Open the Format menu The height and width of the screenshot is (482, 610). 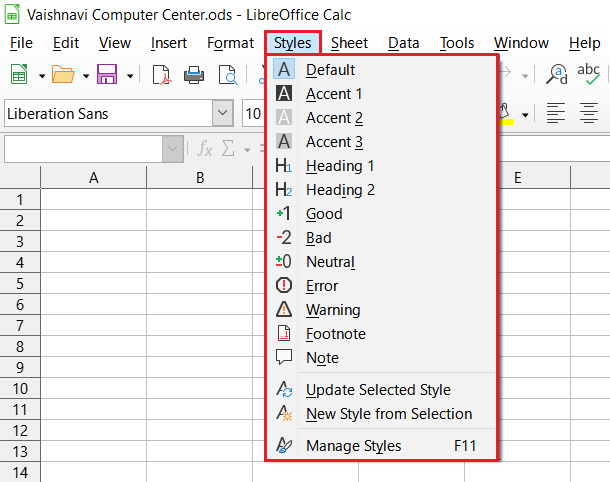coord(230,43)
